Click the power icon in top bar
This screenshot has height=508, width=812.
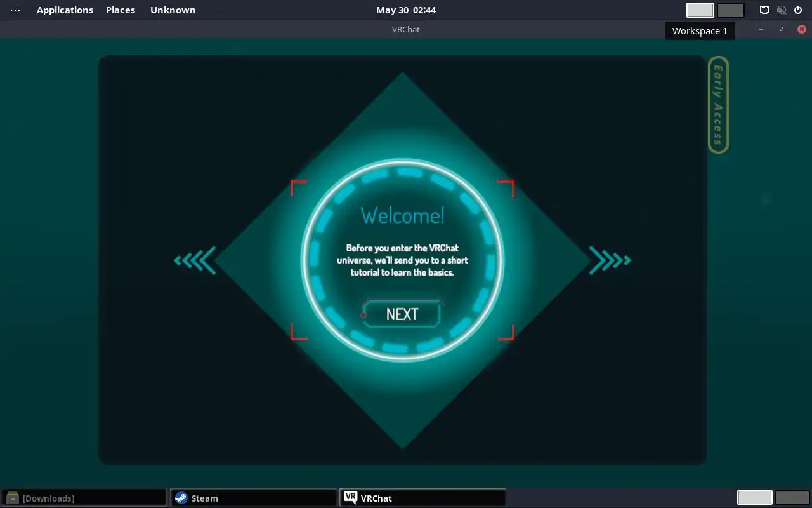pos(798,10)
